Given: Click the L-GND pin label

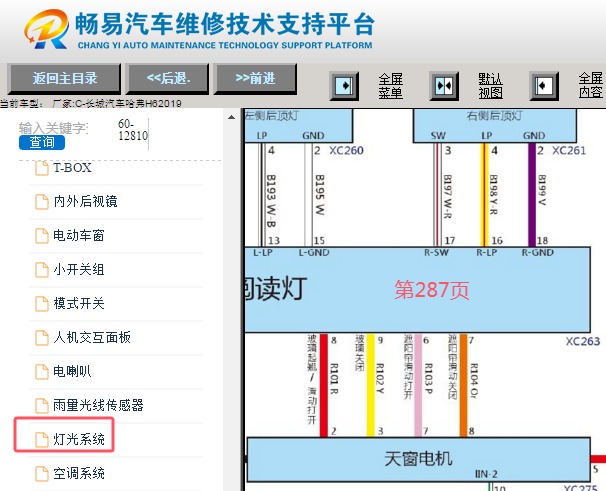Looking at the screenshot, I should [314, 253].
